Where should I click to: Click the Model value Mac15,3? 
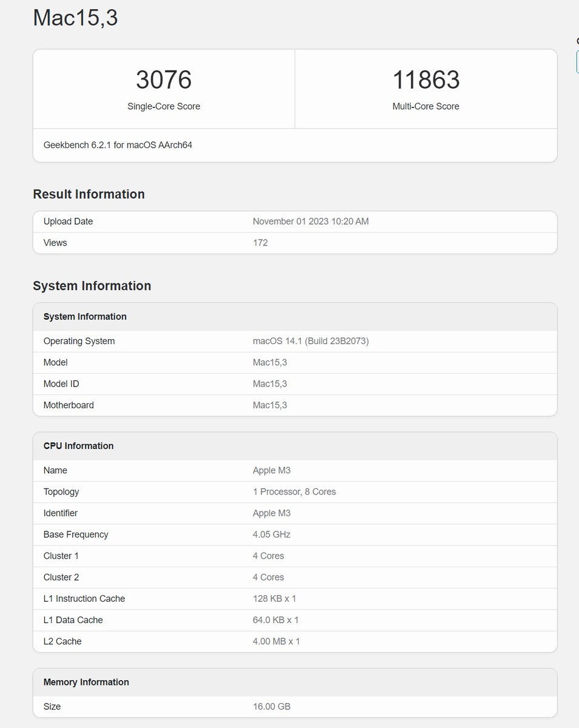click(x=270, y=362)
